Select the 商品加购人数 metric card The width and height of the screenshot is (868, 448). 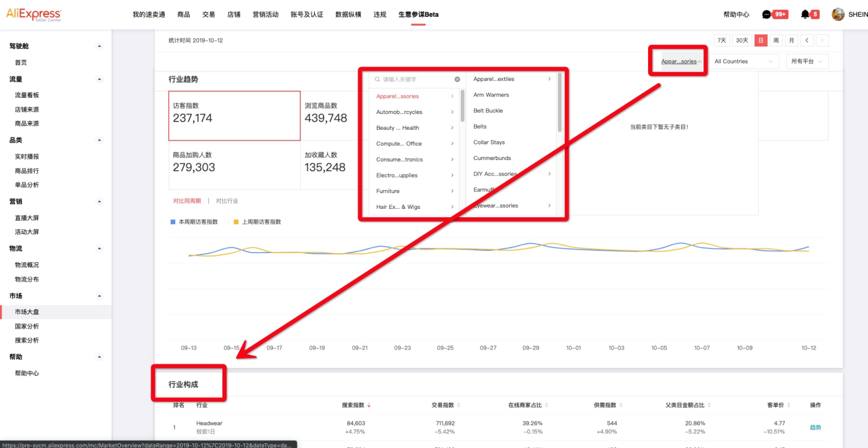click(x=234, y=165)
